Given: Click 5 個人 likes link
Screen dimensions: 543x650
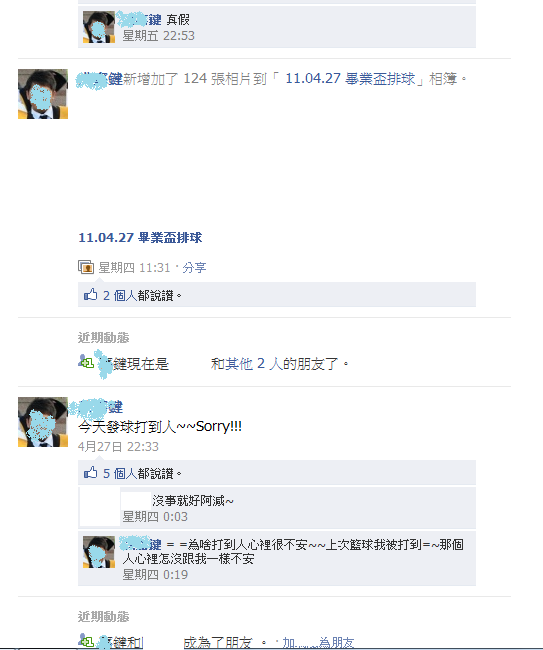Looking at the screenshot, I should (x=120, y=473).
